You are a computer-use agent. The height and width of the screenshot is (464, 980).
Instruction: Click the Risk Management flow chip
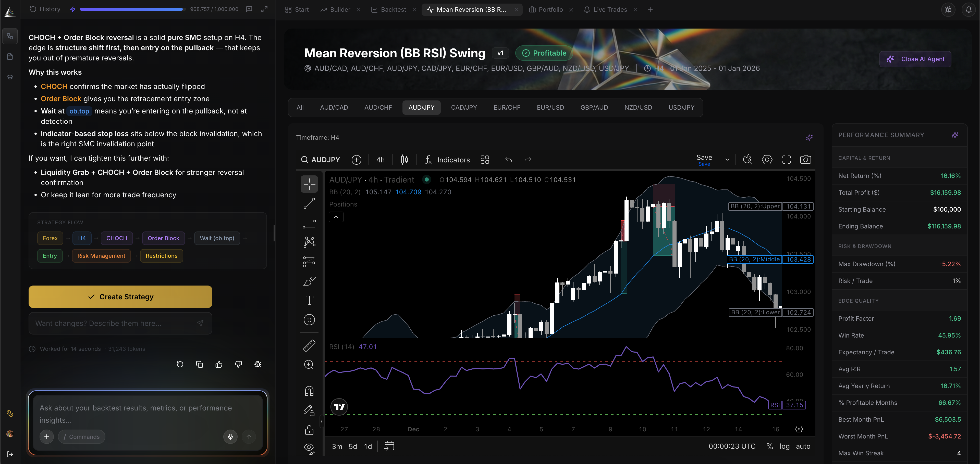coord(101,256)
